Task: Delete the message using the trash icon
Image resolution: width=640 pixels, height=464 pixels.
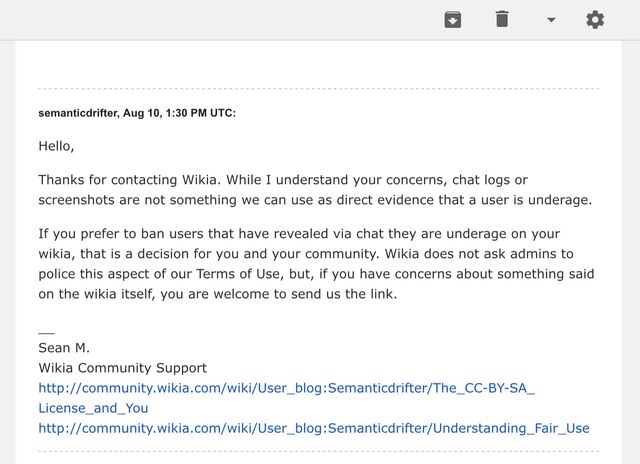Action: [502, 19]
